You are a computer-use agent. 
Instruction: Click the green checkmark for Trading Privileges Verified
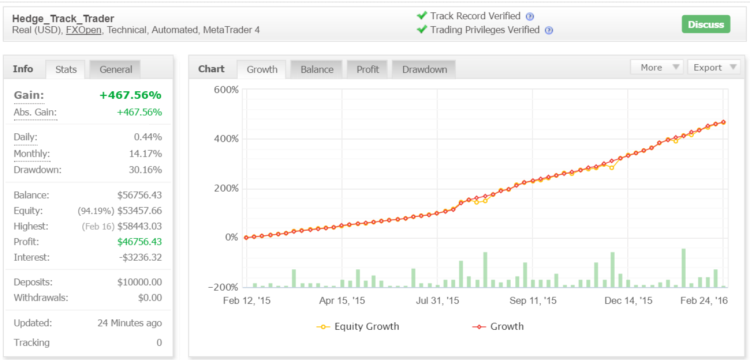pos(421,30)
